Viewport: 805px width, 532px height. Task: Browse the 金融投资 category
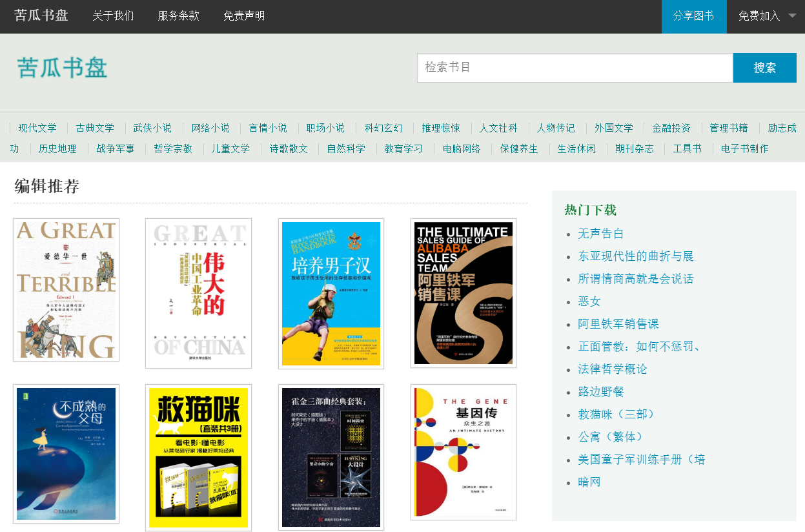(671, 128)
